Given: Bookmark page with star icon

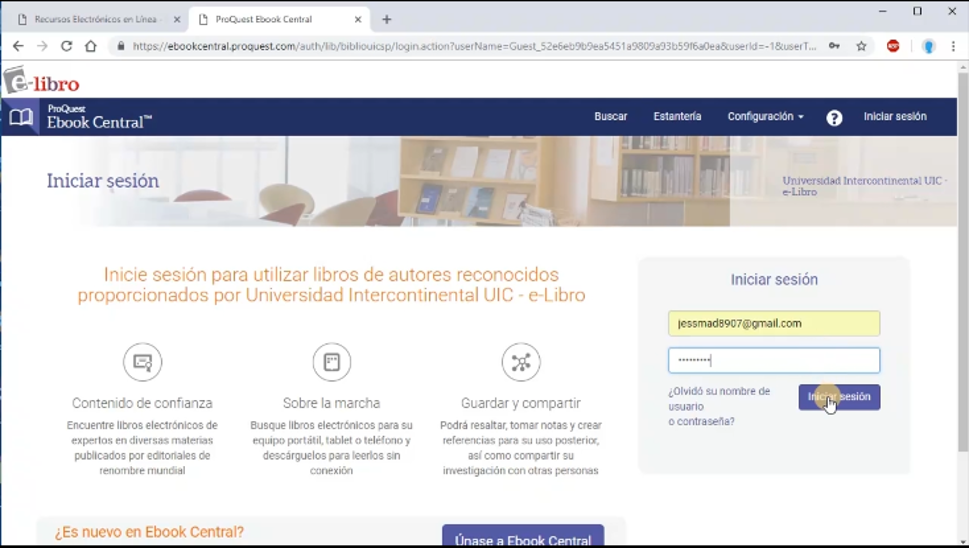Looking at the screenshot, I should 861,46.
